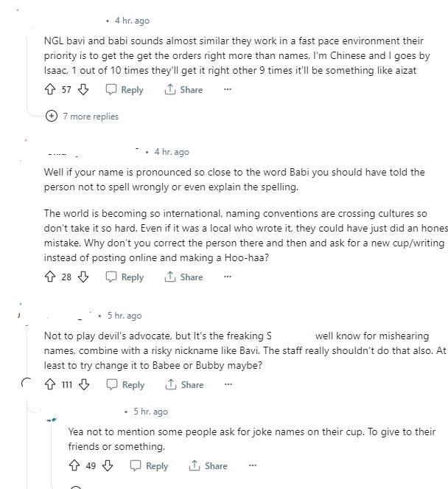Share the joke names comment
Image resolution: width=448 pixels, height=489 pixels.
(209, 466)
